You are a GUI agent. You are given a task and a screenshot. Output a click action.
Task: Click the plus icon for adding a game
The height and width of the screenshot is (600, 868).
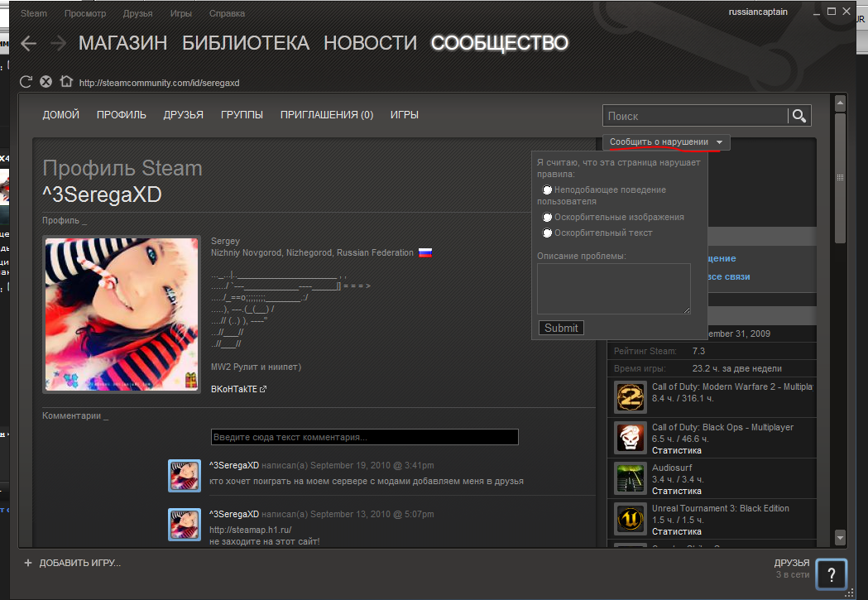28,563
